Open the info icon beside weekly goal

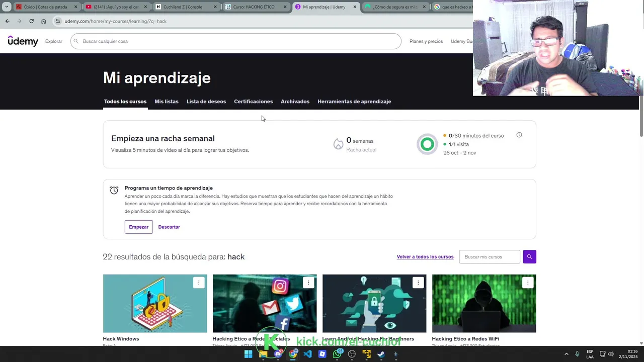tap(519, 135)
